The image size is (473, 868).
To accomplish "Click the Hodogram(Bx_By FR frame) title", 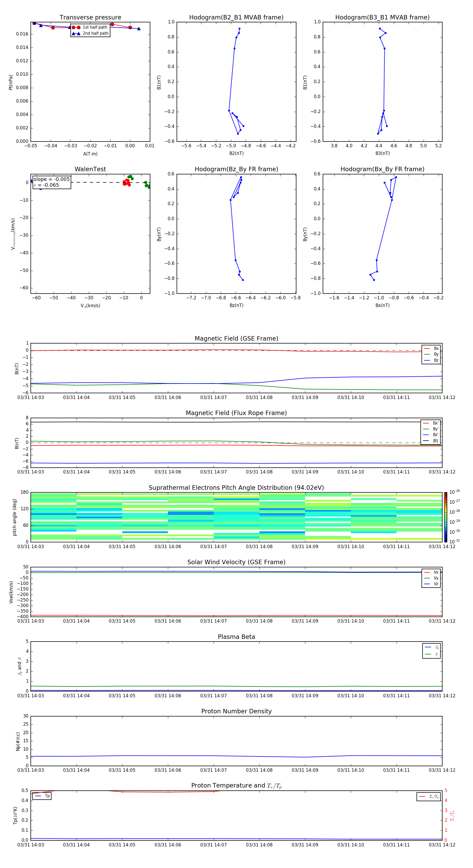I will click(x=382, y=169).
